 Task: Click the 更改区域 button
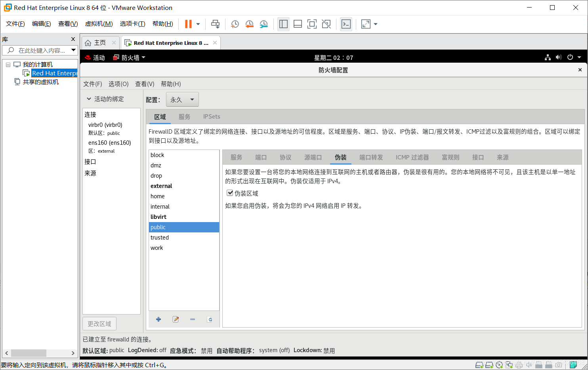point(99,324)
